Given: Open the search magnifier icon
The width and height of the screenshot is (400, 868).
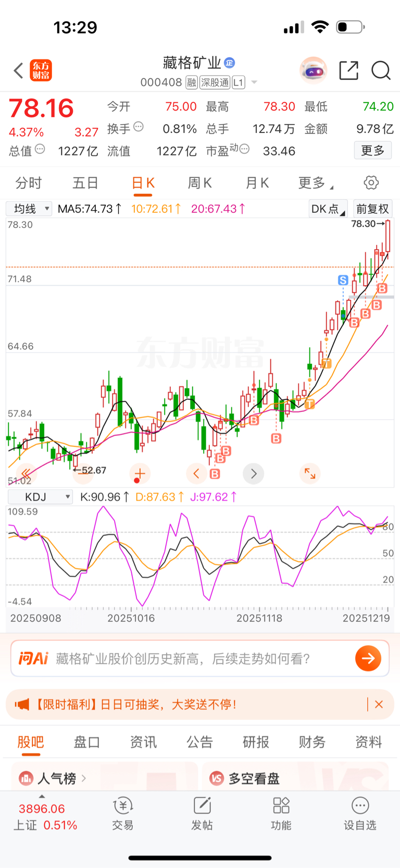Looking at the screenshot, I should (381, 70).
